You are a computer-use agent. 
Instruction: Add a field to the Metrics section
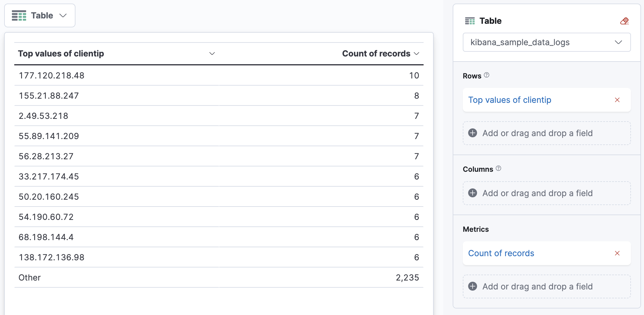click(x=537, y=286)
